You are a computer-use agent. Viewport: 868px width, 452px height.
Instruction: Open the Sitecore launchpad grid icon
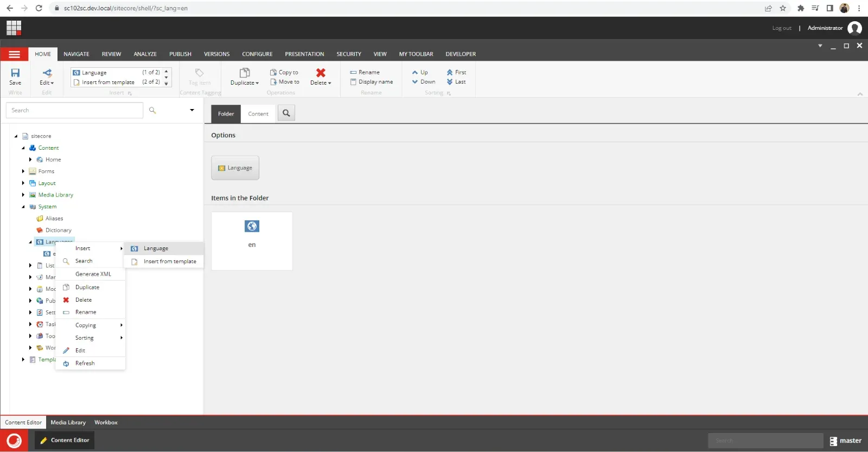(14, 28)
